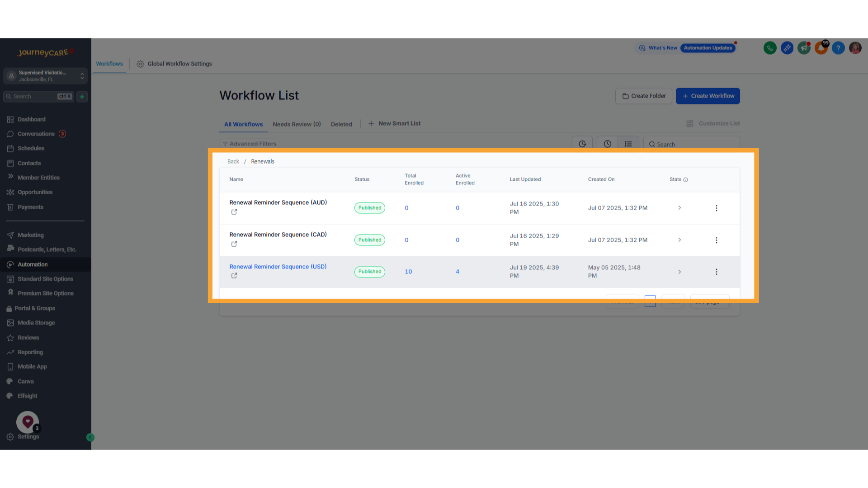Open the phone/dialer icon in top bar
The width and height of the screenshot is (868, 488).
pos(770,48)
